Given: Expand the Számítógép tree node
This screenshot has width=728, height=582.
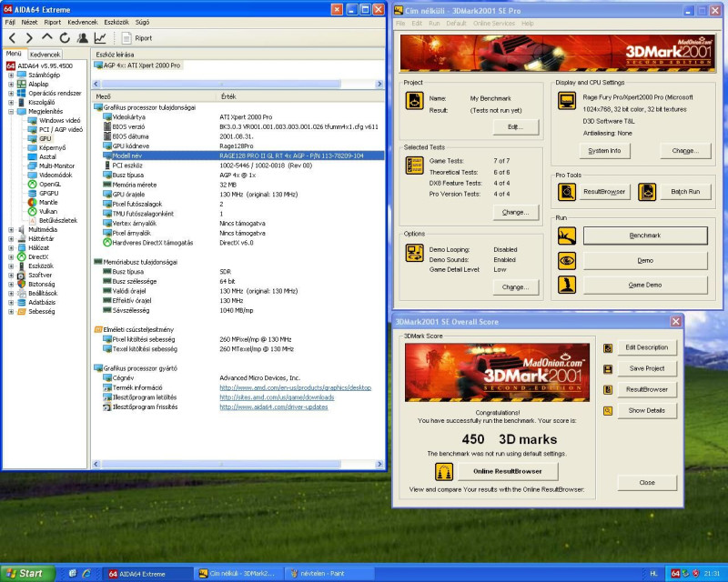Looking at the screenshot, I should pos(12,75).
